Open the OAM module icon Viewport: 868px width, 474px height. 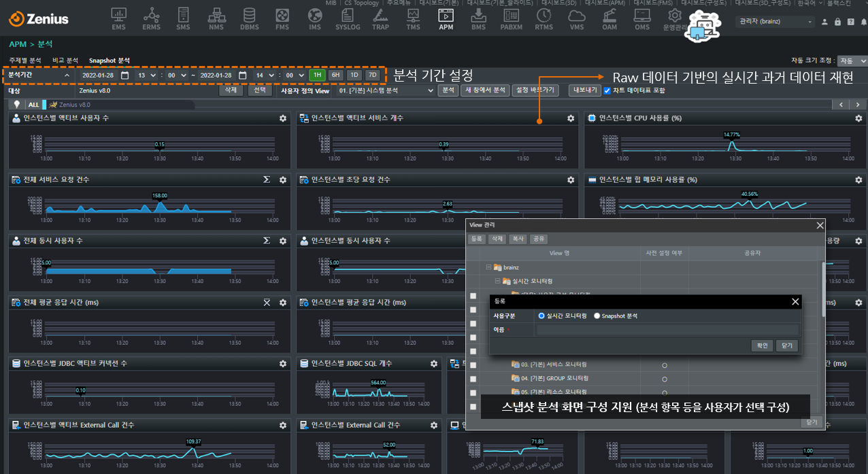pyautogui.click(x=610, y=18)
